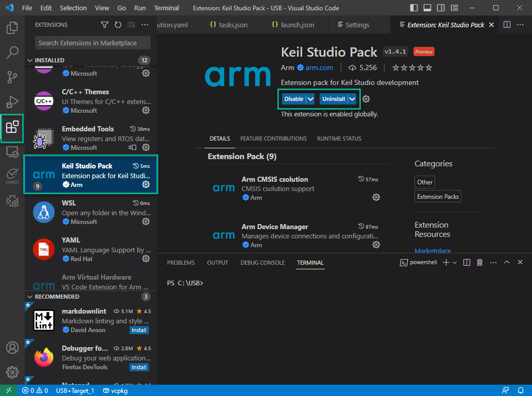This screenshot has height=396, width=532.
Task: Toggle the primary side bar layout button
Action: click(415, 8)
